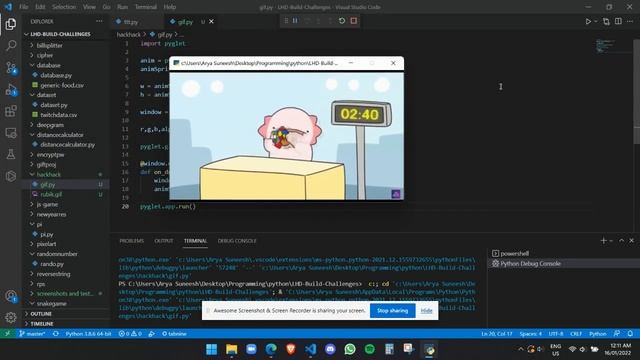The image size is (640, 360).
Task: Close the gif.py editor tab
Action: coord(211,22)
